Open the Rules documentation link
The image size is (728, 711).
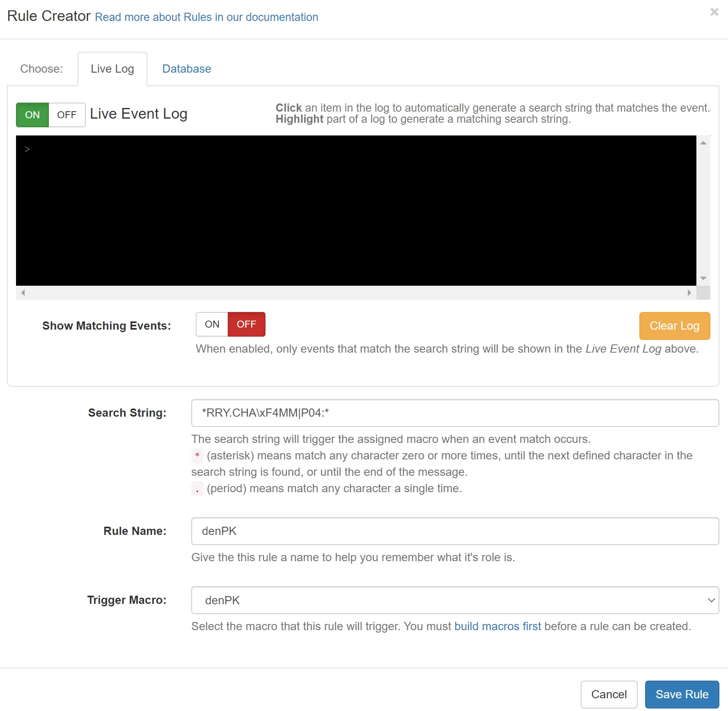pos(206,17)
